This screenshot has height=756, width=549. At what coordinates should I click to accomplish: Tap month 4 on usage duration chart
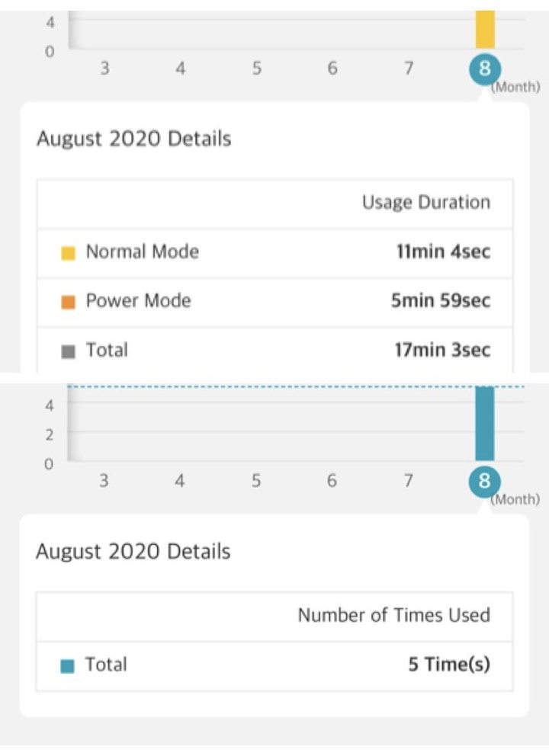tap(181, 69)
